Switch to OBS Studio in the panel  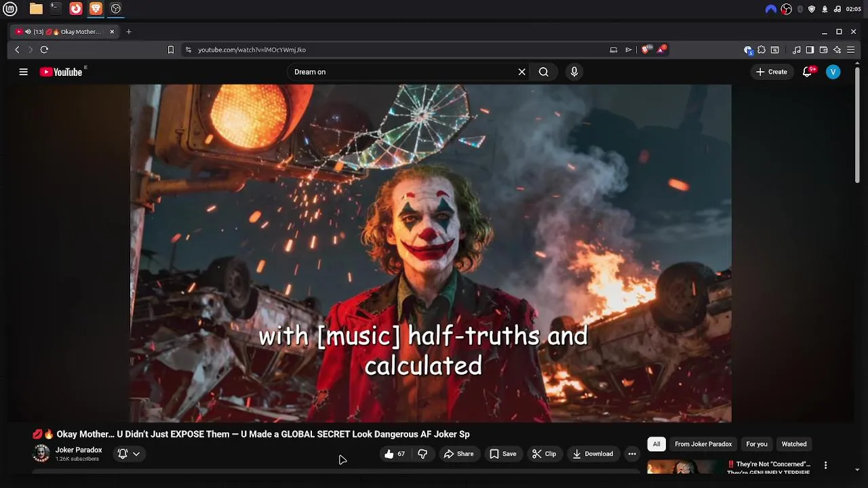116,9
